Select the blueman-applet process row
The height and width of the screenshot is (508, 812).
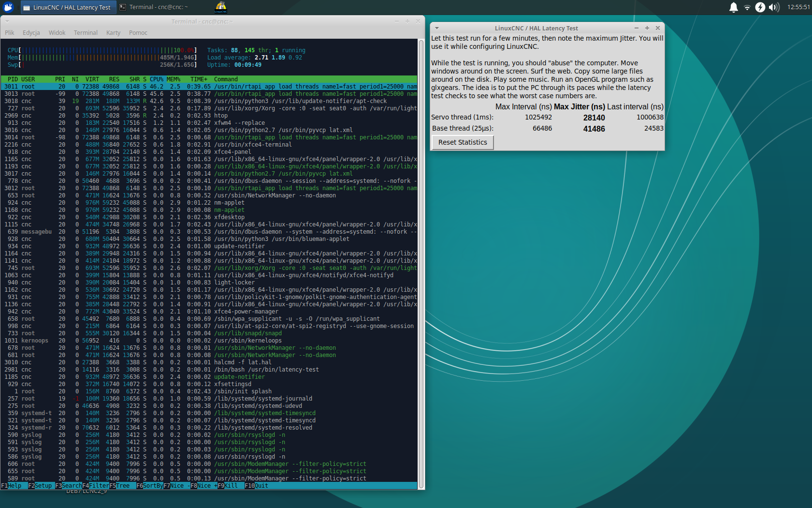click(x=209, y=239)
